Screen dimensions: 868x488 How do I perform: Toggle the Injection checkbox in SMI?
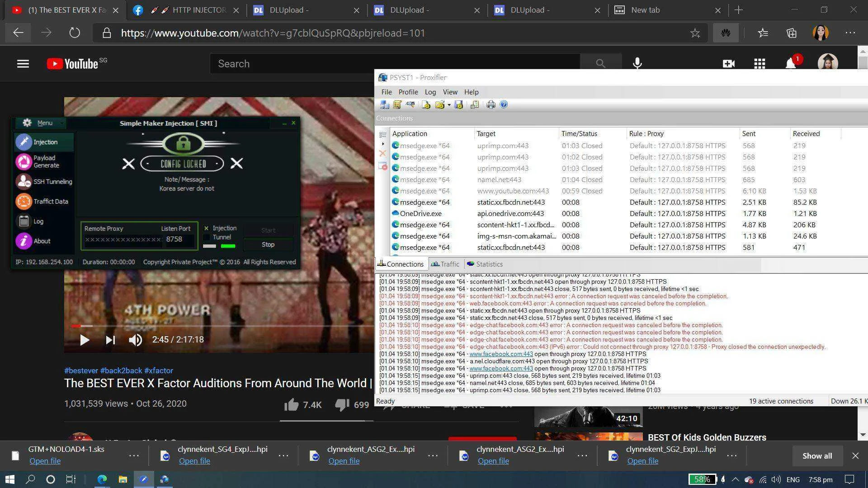pyautogui.click(x=206, y=228)
